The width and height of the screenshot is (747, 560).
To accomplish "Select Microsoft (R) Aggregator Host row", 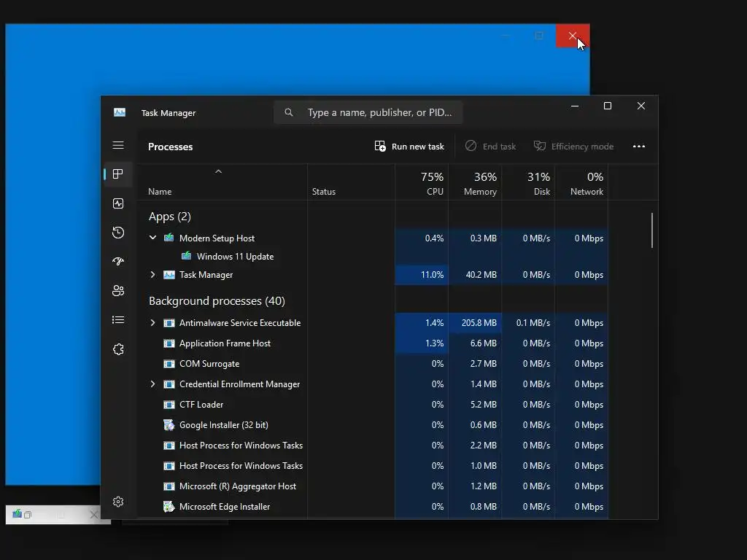I will [x=373, y=486].
